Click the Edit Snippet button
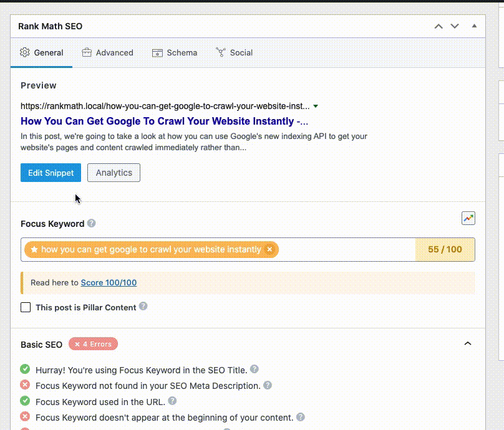This screenshot has width=504, height=430. pyautogui.click(x=50, y=173)
